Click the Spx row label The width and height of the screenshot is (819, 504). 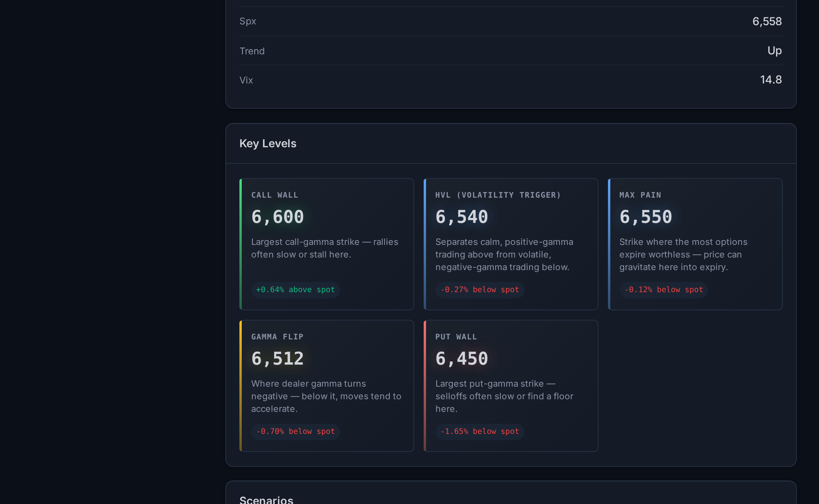[248, 22]
